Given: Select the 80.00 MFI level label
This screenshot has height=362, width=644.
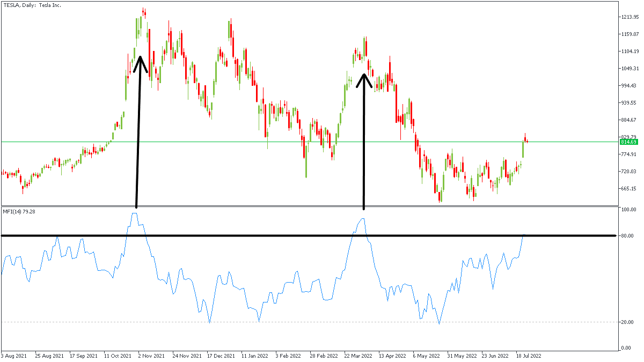Looking at the screenshot, I should coord(628,236).
